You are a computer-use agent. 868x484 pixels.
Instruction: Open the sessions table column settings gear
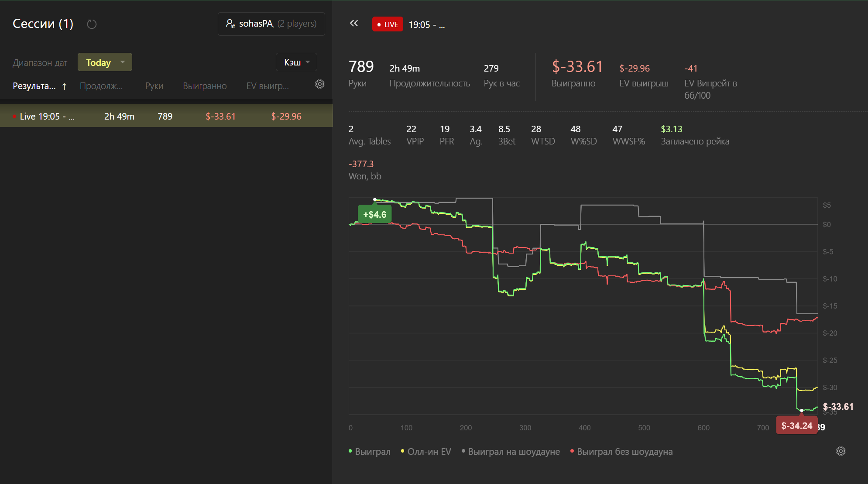320,84
